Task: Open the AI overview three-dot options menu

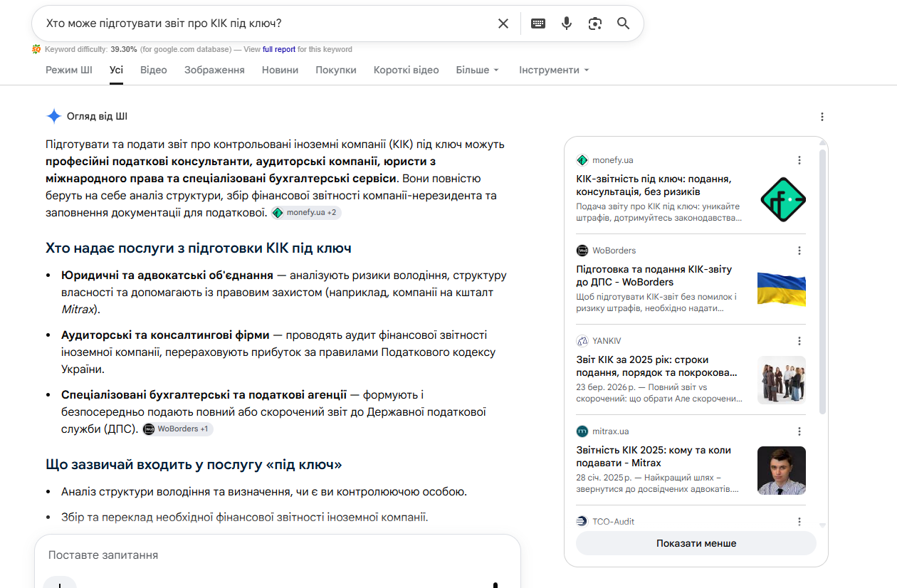Action: (822, 117)
